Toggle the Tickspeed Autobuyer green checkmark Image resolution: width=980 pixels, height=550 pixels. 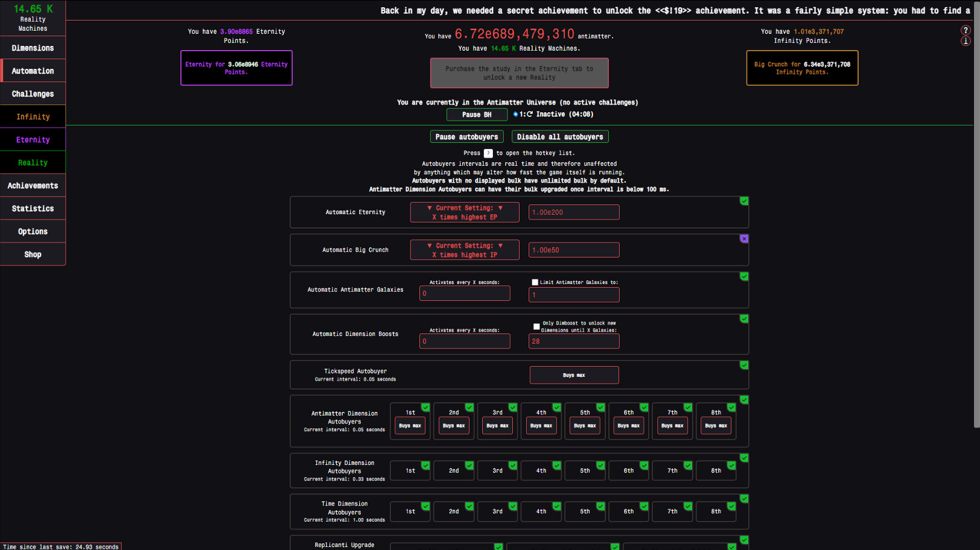pos(744,365)
